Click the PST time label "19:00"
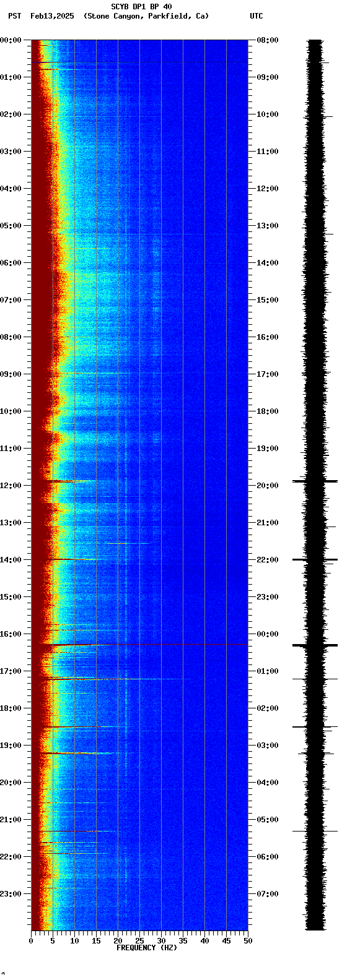Viewport: 342px width, 980px height. [x=11, y=746]
